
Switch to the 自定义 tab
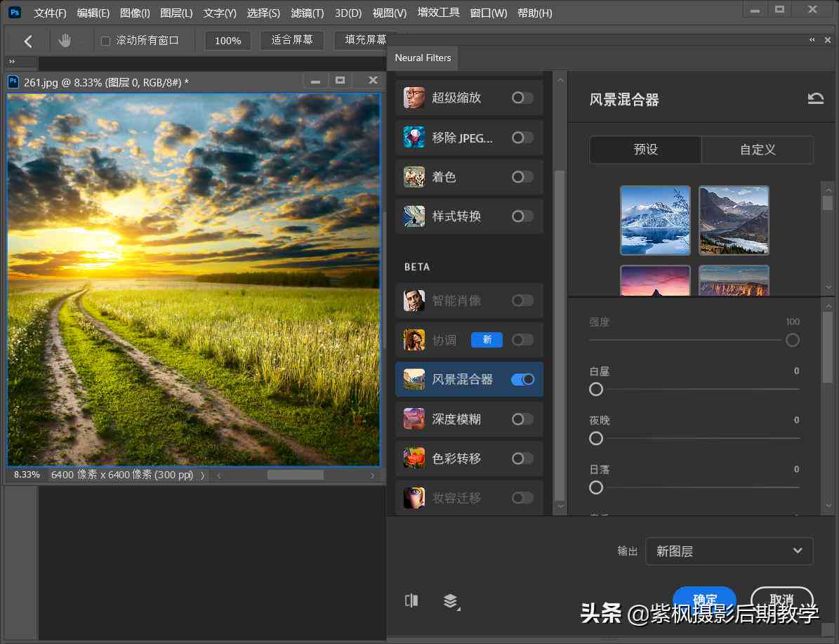[x=758, y=150]
